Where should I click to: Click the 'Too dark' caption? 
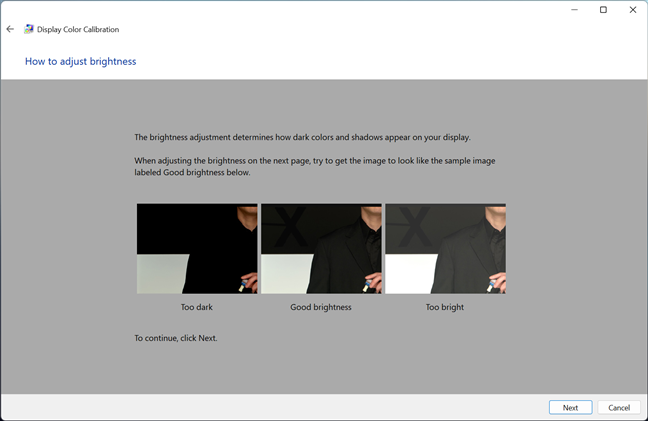point(197,307)
